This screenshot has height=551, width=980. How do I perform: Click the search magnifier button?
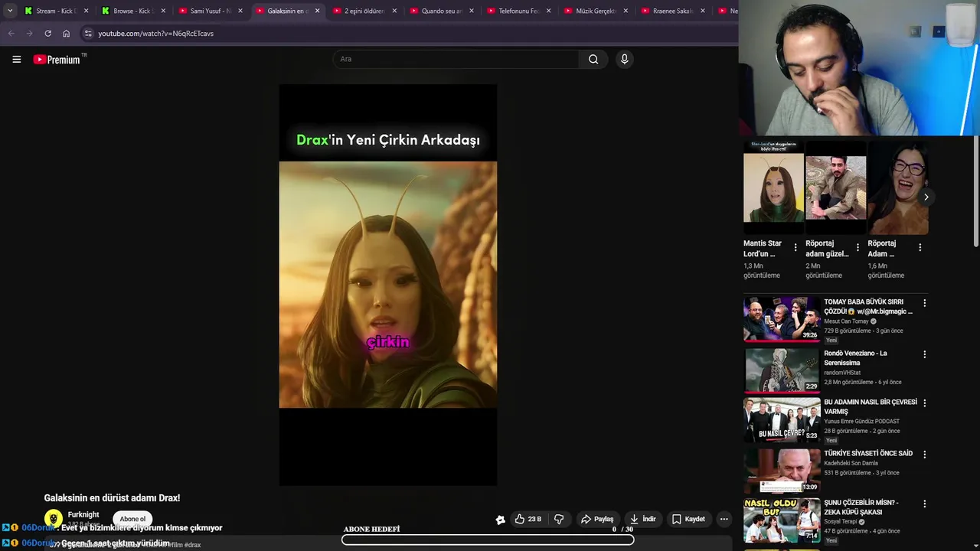point(593,59)
